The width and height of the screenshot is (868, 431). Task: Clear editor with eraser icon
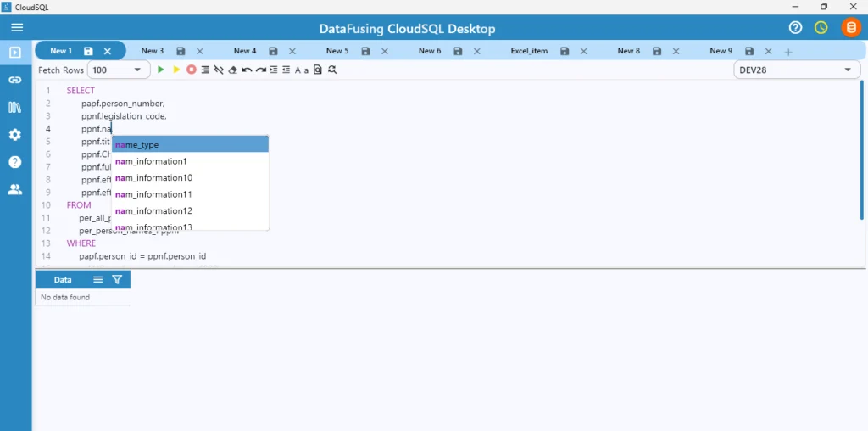[233, 70]
